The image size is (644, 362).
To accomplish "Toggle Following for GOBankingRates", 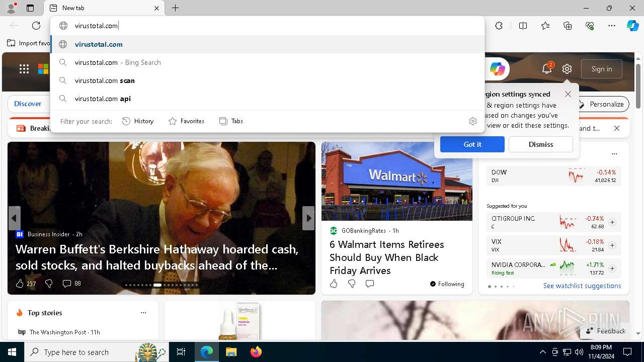I will tap(447, 284).
